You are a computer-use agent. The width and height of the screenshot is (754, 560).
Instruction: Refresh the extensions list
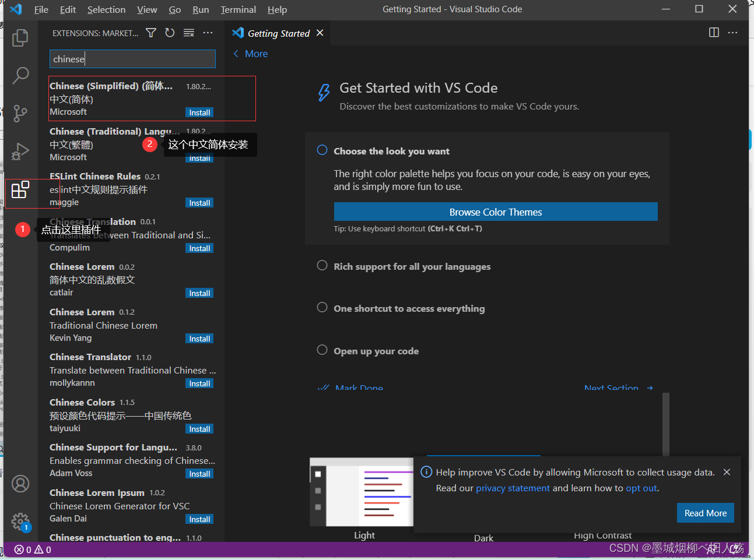170,33
